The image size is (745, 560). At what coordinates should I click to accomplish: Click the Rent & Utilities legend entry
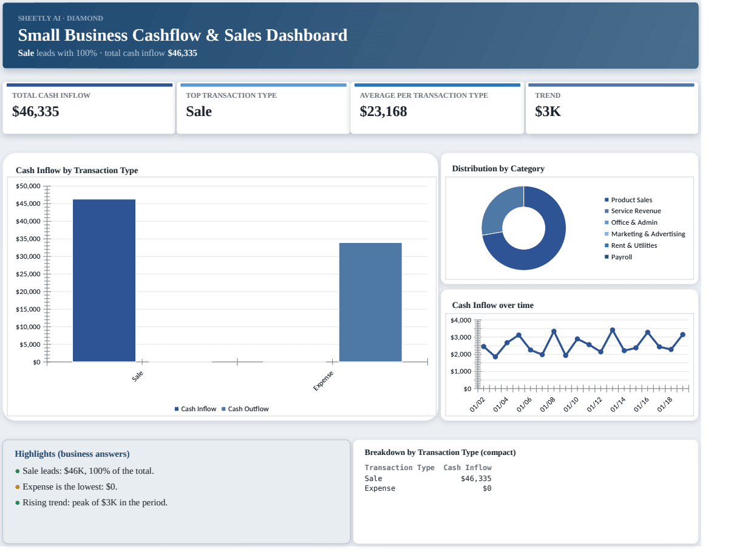click(631, 246)
